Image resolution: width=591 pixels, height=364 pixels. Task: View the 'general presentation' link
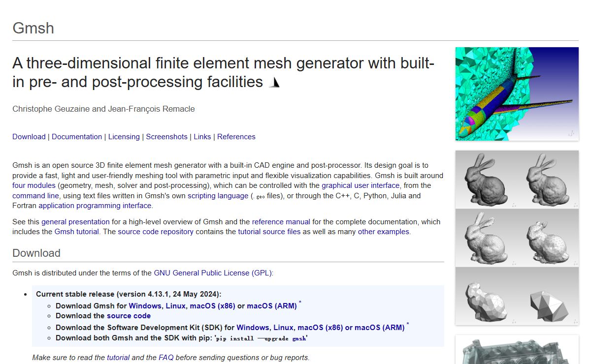[x=75, y=222]
